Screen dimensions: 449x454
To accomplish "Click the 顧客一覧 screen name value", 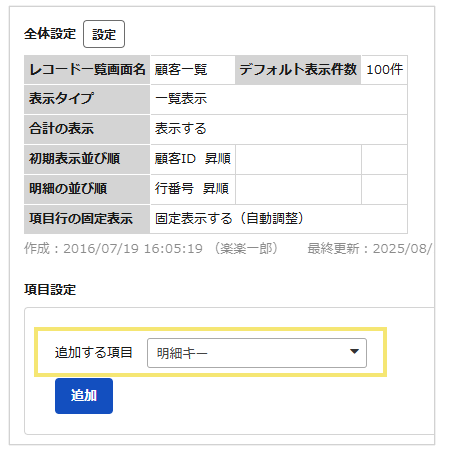I will click(181, 70).
